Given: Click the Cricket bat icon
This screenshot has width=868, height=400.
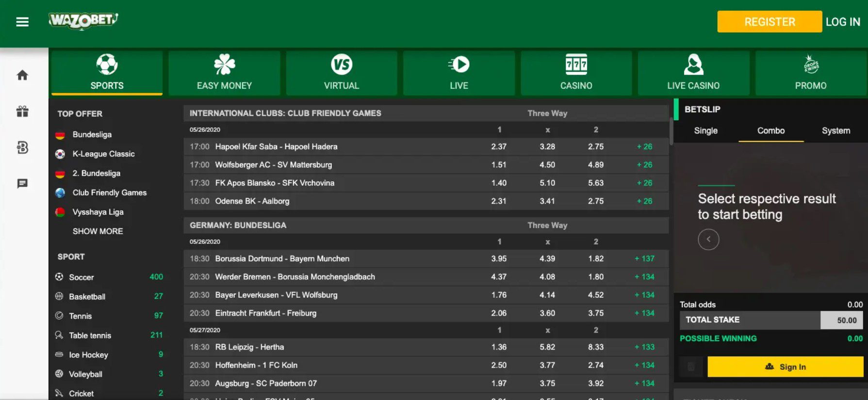Looking at the screenshot, I should (x=59, y=393).
